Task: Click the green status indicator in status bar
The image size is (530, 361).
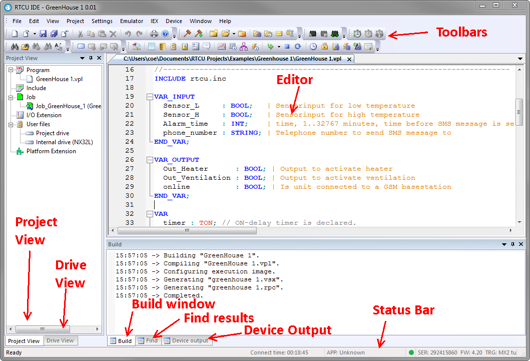Action: click(411, 353)
